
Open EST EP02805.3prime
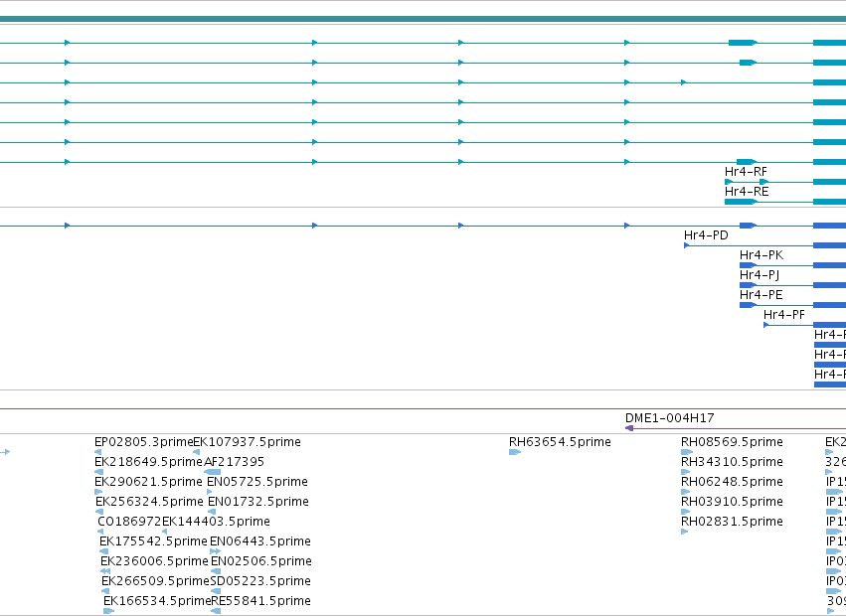coord(143,442)
